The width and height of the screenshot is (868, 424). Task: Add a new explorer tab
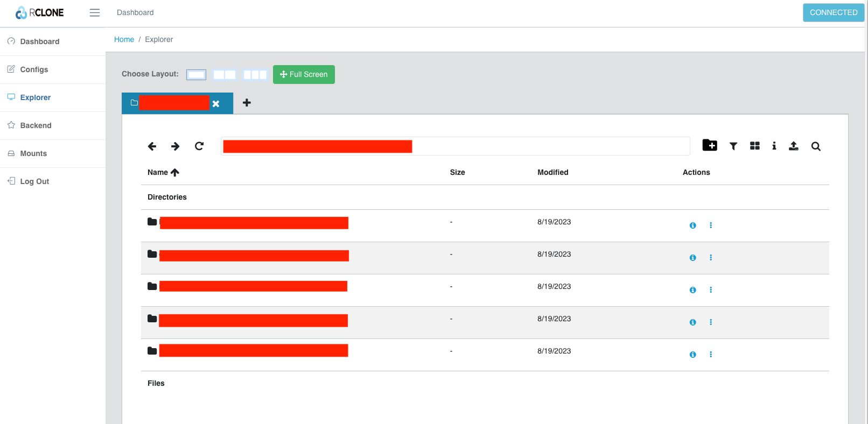click(247, 103)
